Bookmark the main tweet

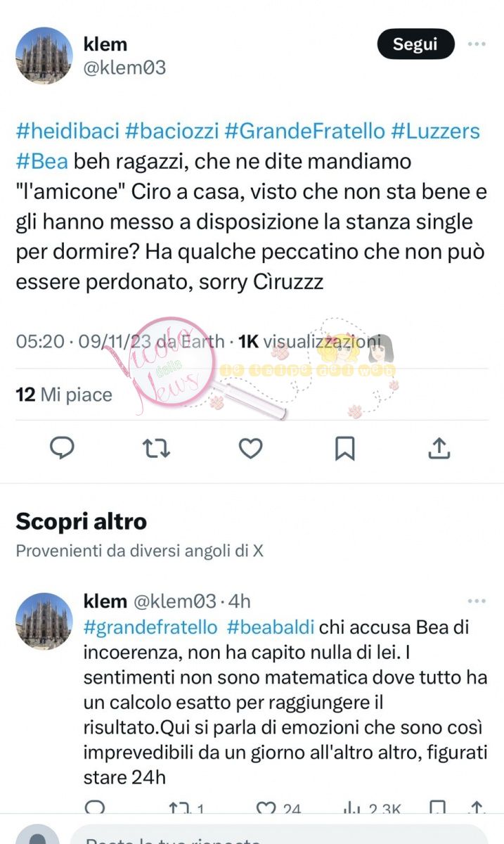344,447
